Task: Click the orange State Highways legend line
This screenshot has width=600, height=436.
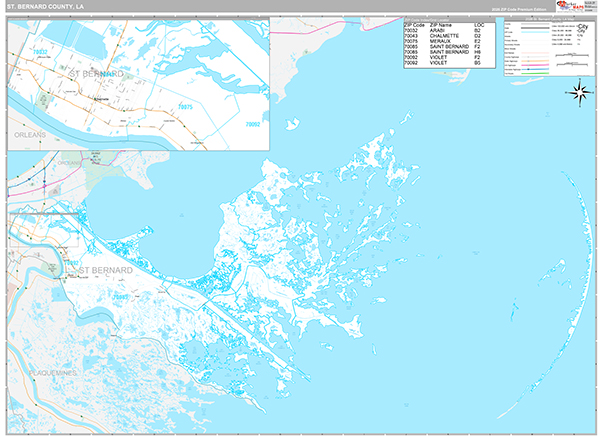Action: [535, 61]
